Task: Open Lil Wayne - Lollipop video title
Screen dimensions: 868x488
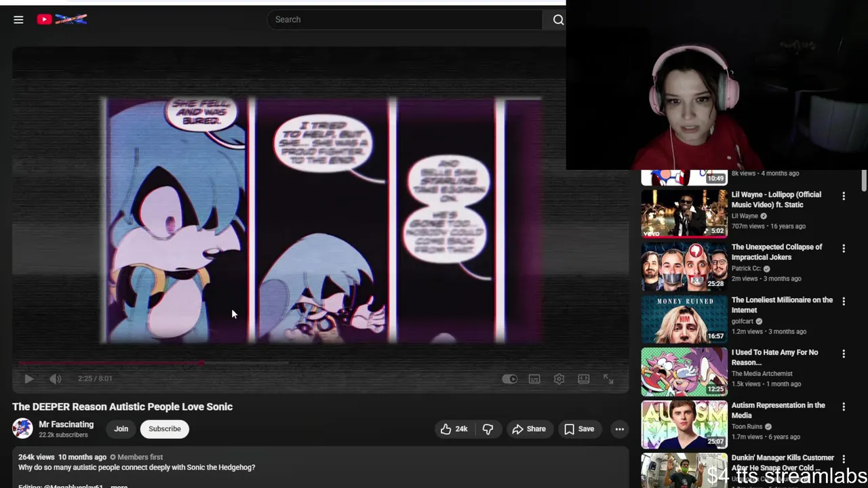Action: (x=776, y=199)
